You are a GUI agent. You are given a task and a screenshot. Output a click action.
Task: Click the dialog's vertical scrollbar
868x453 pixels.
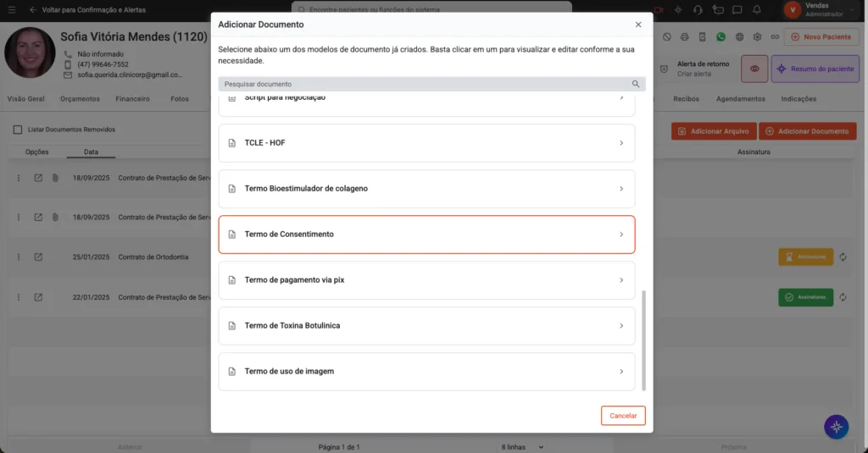coord(643,340)
